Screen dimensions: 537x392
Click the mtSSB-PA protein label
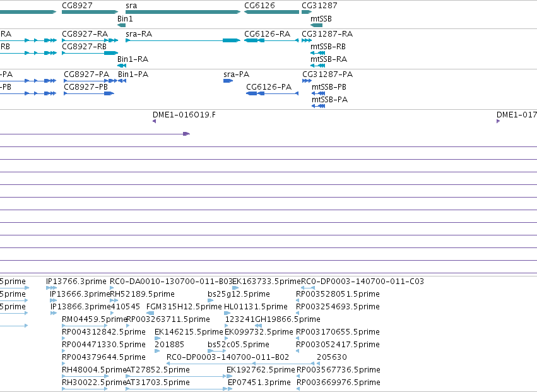pyautogui.click(x=330, y=99)
